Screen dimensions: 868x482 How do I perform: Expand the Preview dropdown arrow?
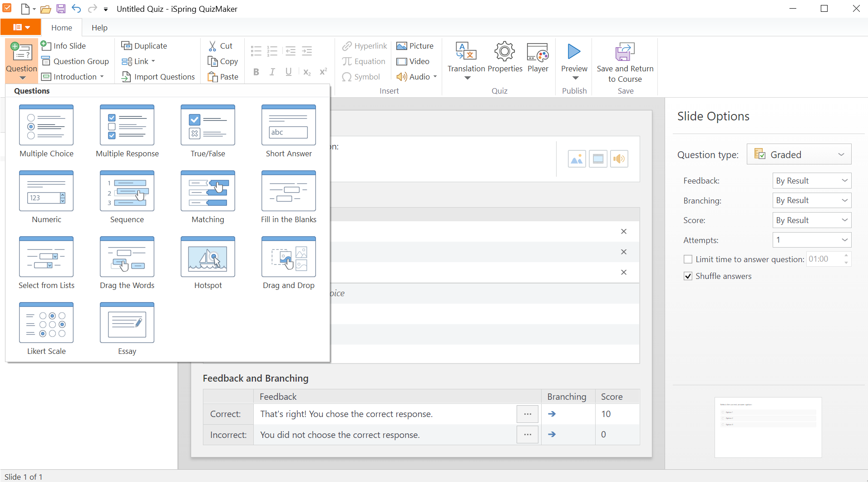point(575,79)
